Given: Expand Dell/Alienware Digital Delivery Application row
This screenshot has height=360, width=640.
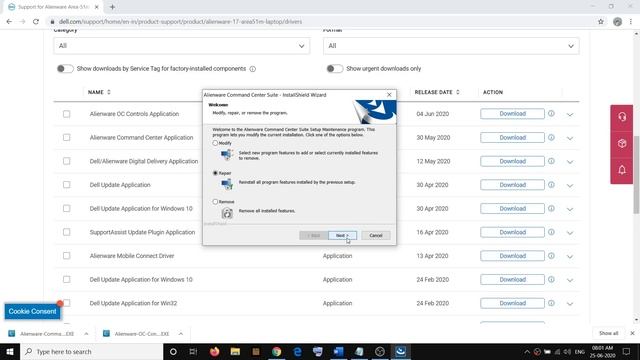Looking at the screenshot, I should 570,162.
